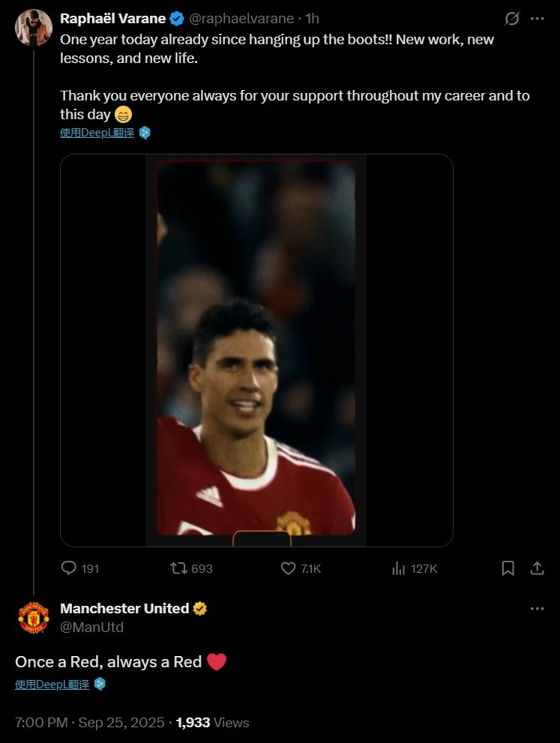560x743 pixels.
Task: Open more options on Manchester United reply
Action: [x=537, y=609]
